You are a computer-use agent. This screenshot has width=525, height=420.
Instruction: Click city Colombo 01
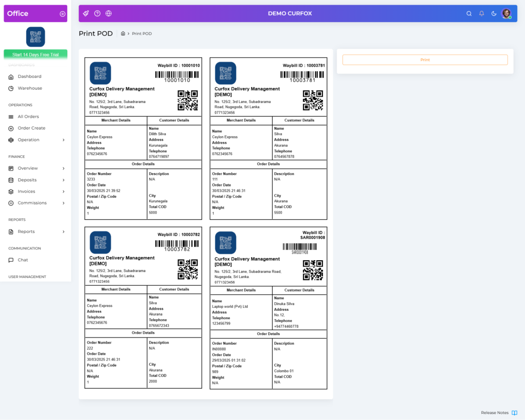click(x=284, y=371)
